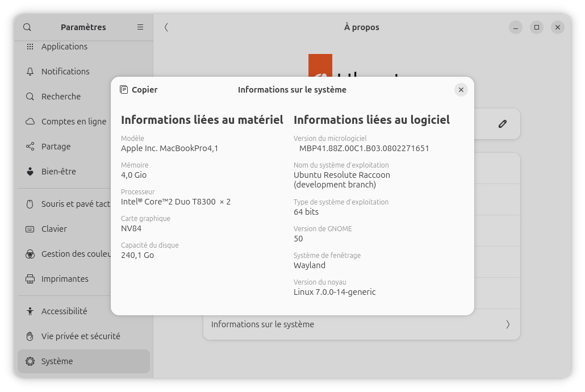The height and width of the screenshot is (392, 585).
Task: Click the Accessibilité person icon
Action: tap(30, 311)
